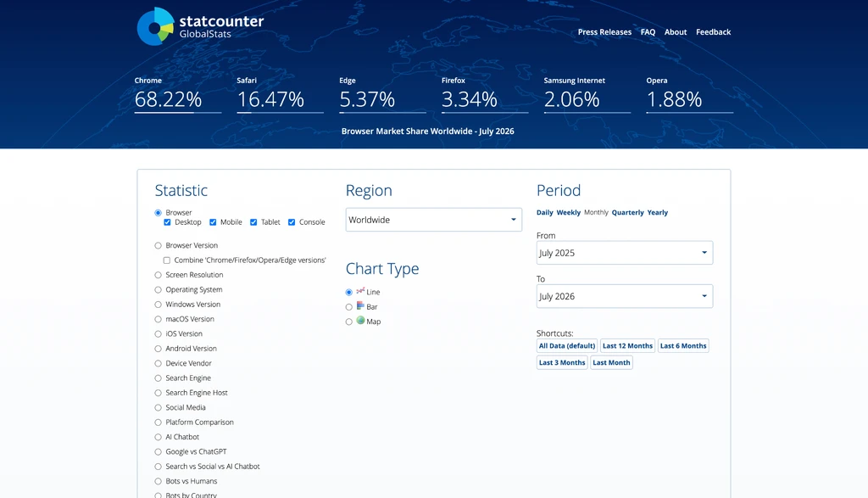Select the Search Engine radio button
Screen dimensions: 868x498
point(159,378)
